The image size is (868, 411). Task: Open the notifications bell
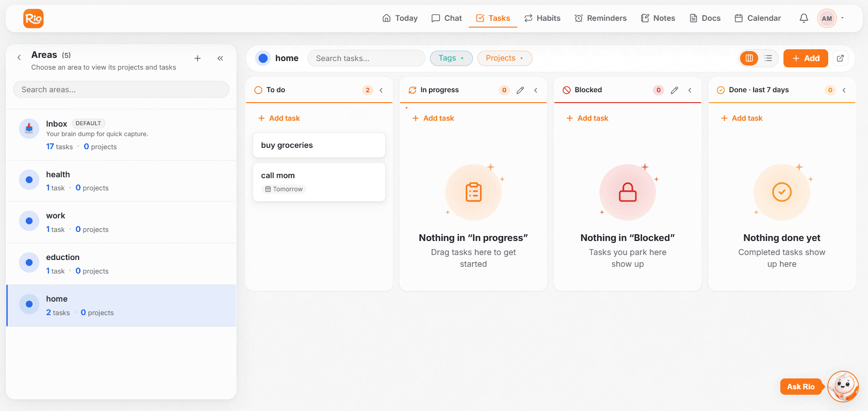click(804, 18)
